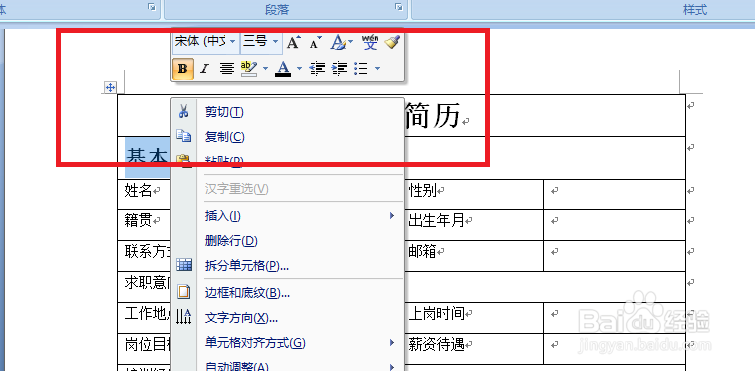This screenshot has height=371, width=755.
Task: Click the wén phonetic guide icon
Action: click(x=370, y=42)
